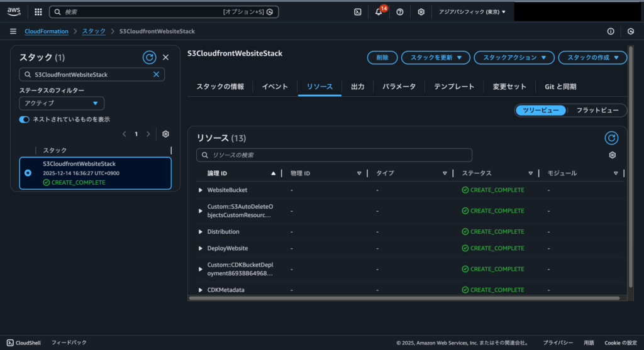Image resolution: width=644 pixels, height=350 pixels.
Task: Open the notifications bell
Action: (x=379, y=12)
